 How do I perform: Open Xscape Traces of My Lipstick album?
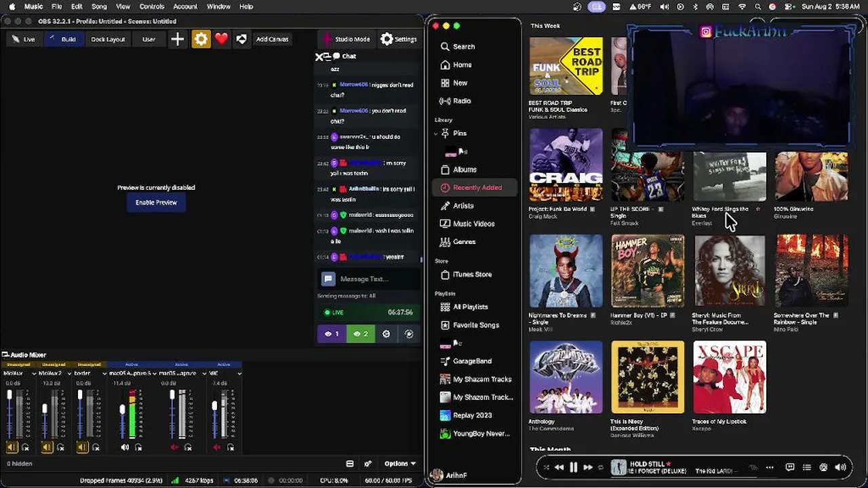click(730, 377)
